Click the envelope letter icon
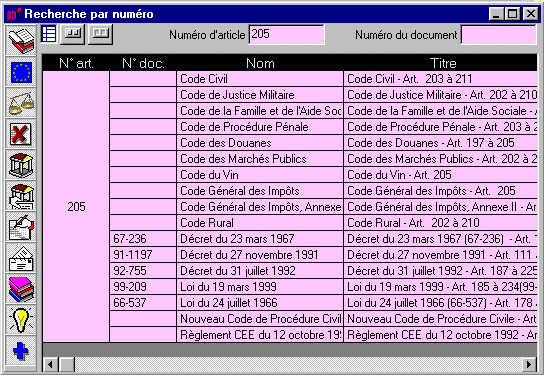The image size is (544, 375). tap(21, 258)
